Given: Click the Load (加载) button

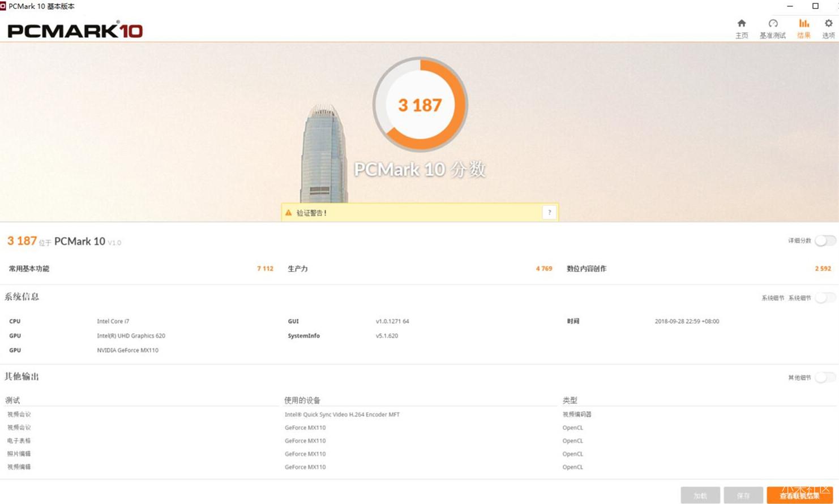Looking at the screenshot, I should tap(700, 496).
